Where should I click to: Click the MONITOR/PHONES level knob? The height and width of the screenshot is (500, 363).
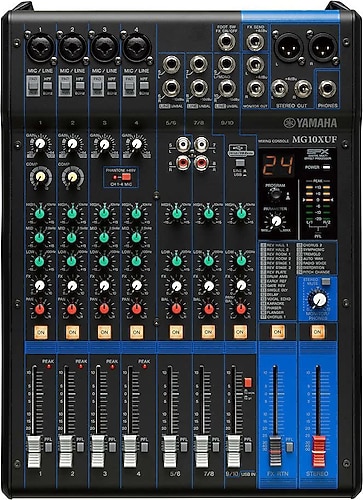(319, 299)
